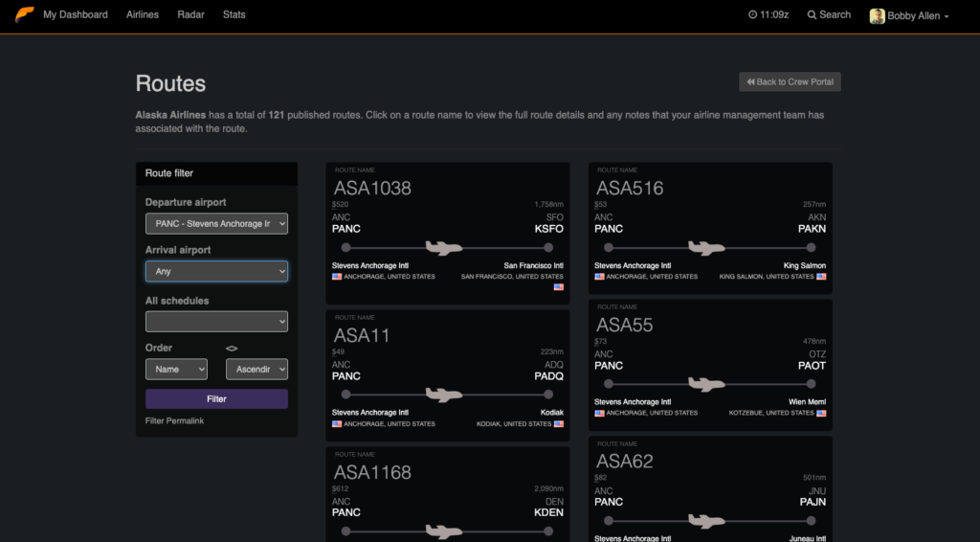The image size is (980, 542).
Task: Click PADQ arrival code on ASA11
Action: point(548,376)
